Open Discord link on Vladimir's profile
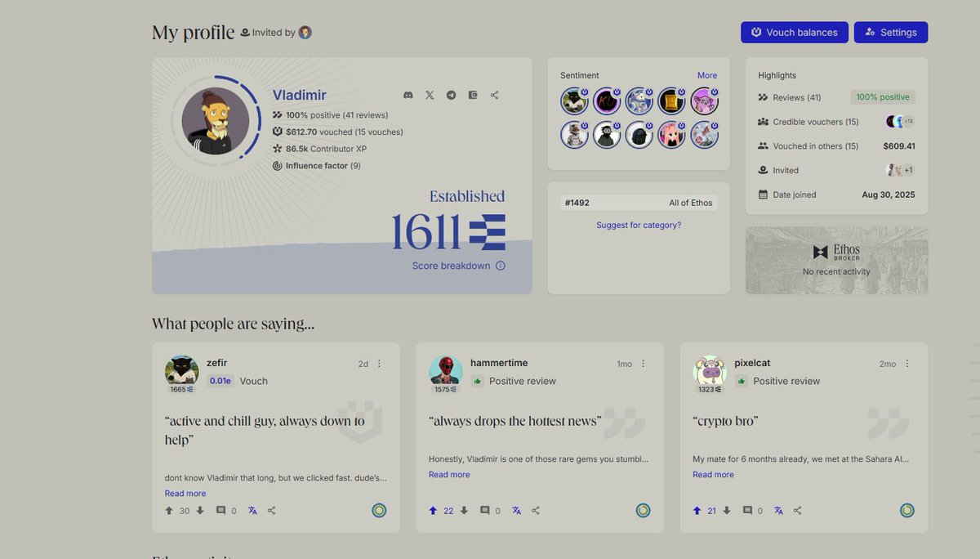 [x=408, y=95]
